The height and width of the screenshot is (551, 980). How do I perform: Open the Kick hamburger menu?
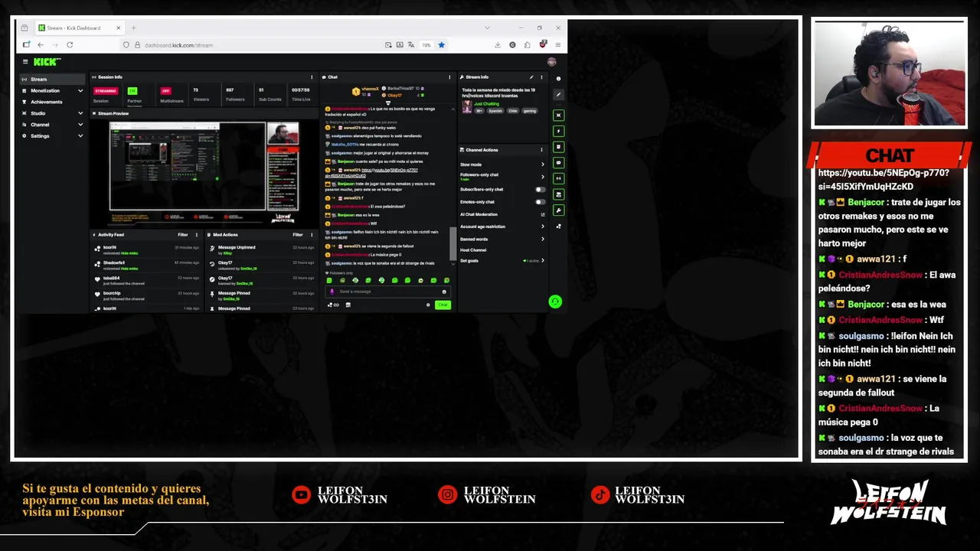(x=25, y=62)
